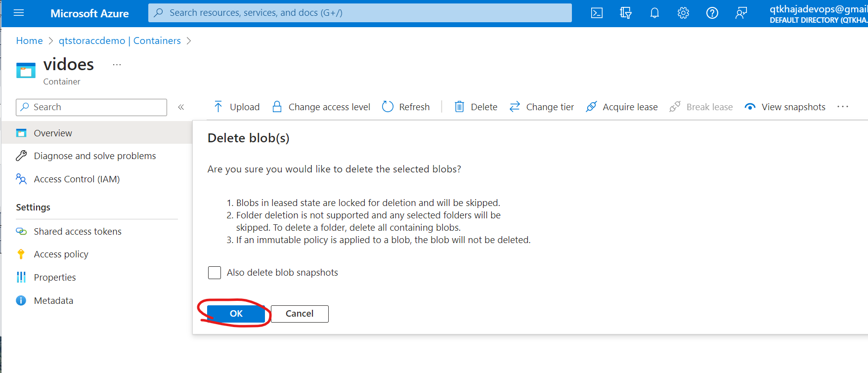Click the Upload toolbar button
This screenshot has width=868, height=373.
coord(236,107)
